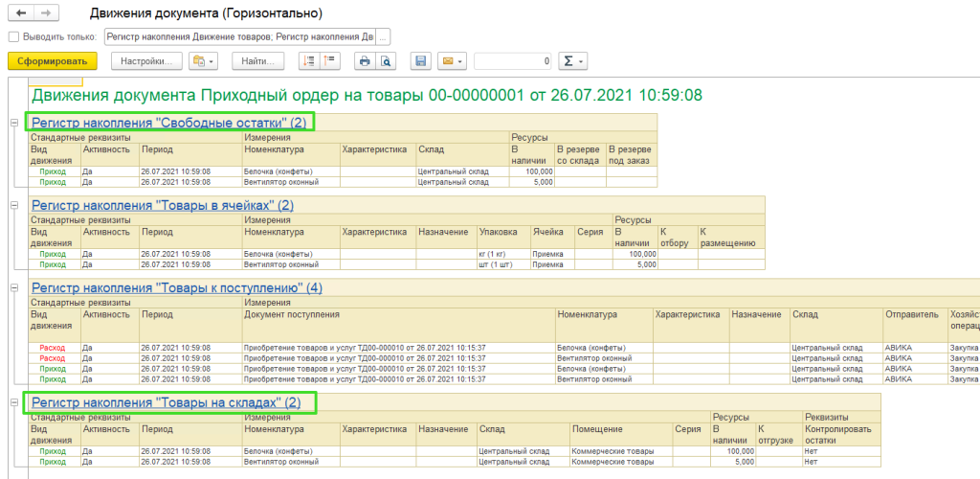980x479 pixels.
Task: Collapse the 'Товары в ячейках' group
Action: pos(13,205)
